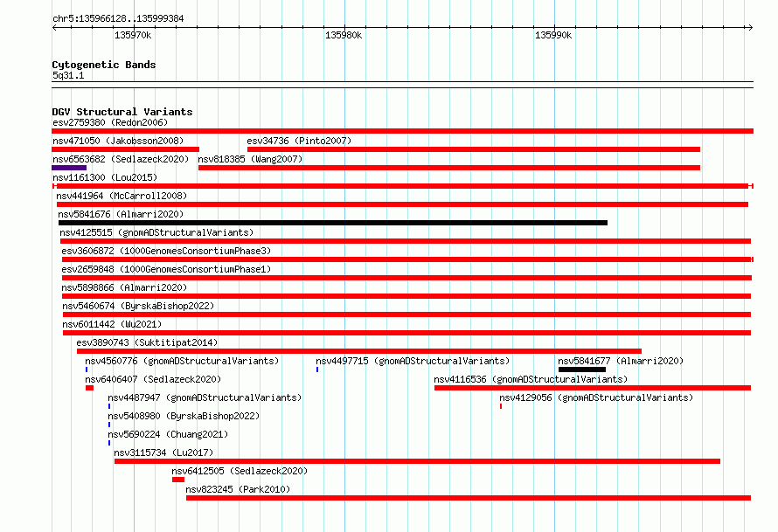This screenshot has width=778, height=532.
Task: Select nsv4497715 (gnomADStructuralVariants) label
Action: click(413, 361)
